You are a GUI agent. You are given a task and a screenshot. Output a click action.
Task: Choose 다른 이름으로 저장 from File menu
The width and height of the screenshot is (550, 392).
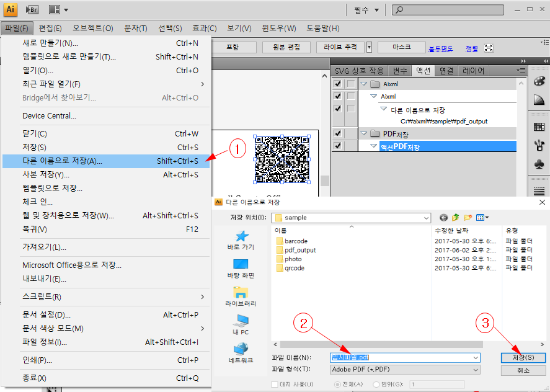tap(62, 161)
